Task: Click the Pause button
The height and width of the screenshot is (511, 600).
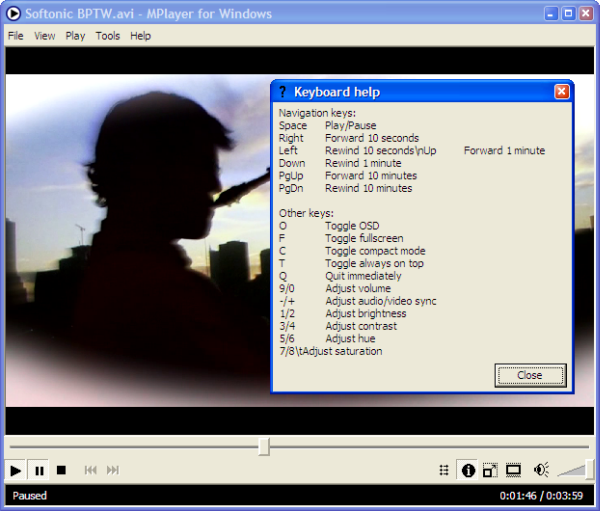Action: (39, 470)
